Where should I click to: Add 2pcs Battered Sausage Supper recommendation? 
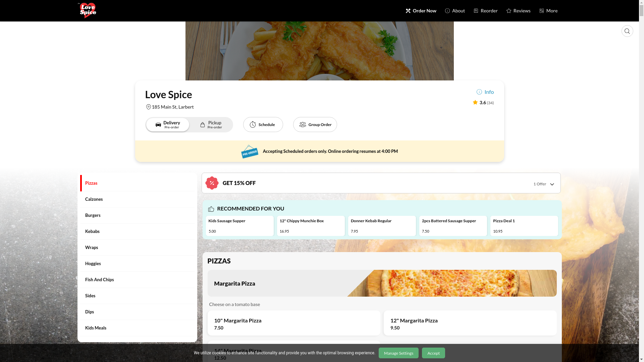(x=453, y=226)
